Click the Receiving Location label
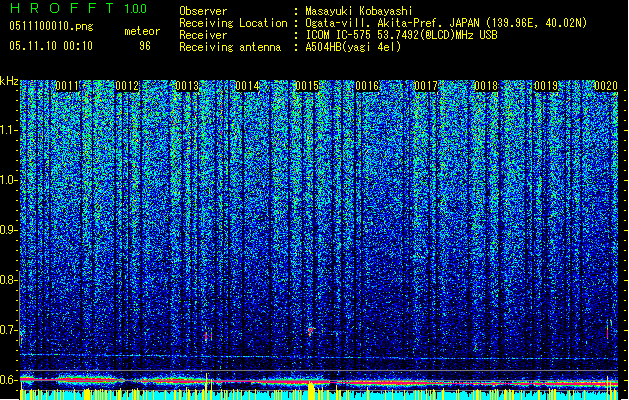 point(233,23)
